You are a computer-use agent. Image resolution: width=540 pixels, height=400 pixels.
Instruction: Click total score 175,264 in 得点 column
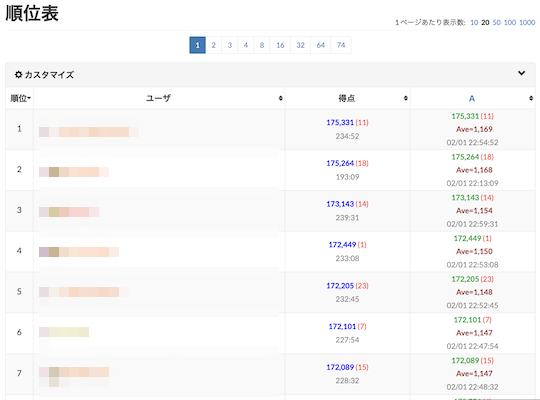pyautogui.click(x=340, y=163)
